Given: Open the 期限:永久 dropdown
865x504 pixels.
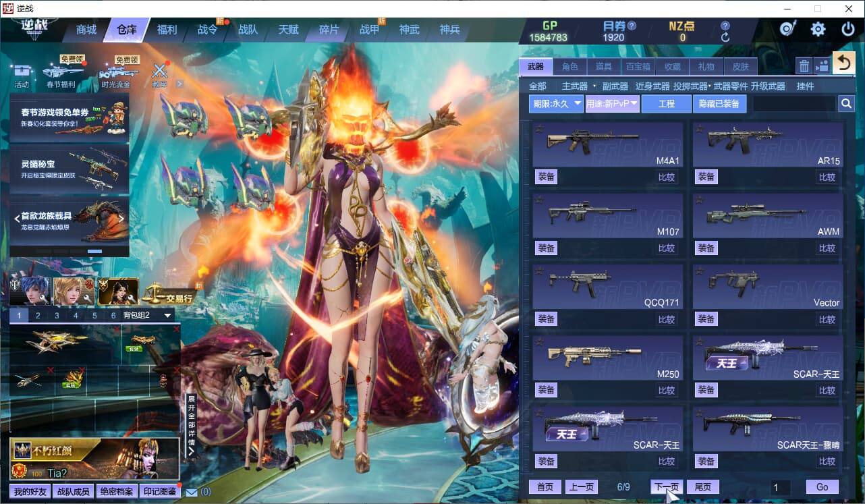Looking at the screenshot, I should click(x=556, y=104).
